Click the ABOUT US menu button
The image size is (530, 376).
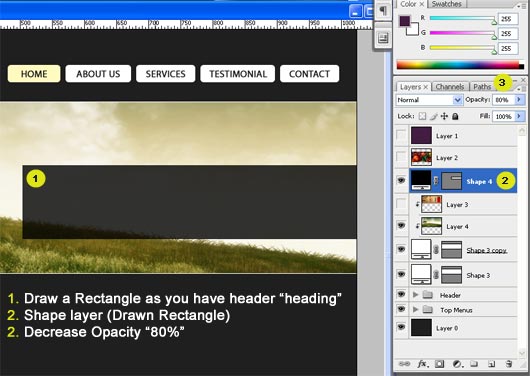pos(98,74)
